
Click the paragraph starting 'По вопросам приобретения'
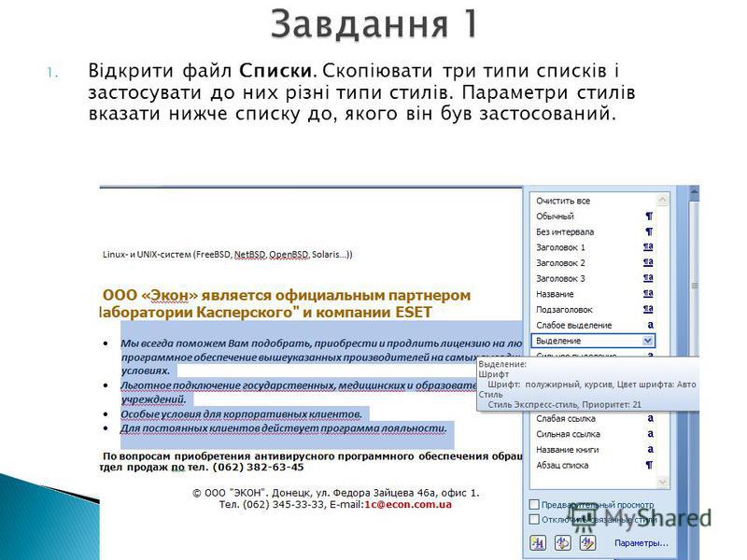[311, 461]
